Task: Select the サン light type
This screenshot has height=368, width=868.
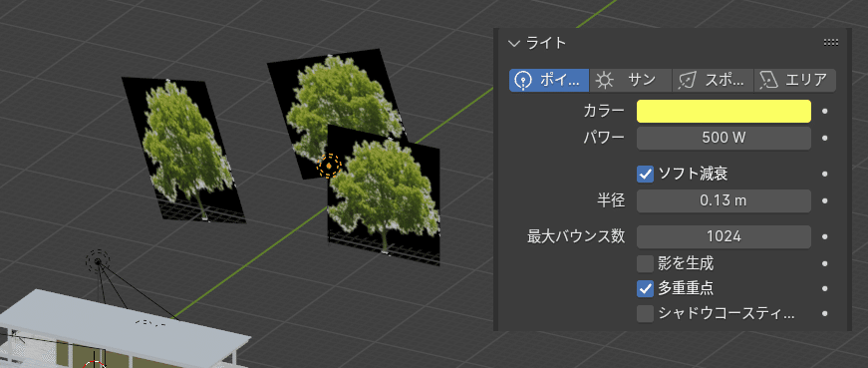Action: [631, 81]
